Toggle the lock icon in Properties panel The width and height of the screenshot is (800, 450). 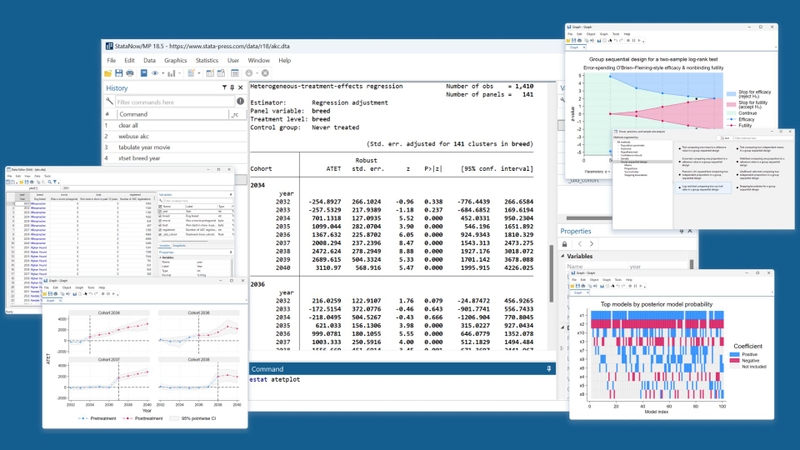click(x=565, y=244)
